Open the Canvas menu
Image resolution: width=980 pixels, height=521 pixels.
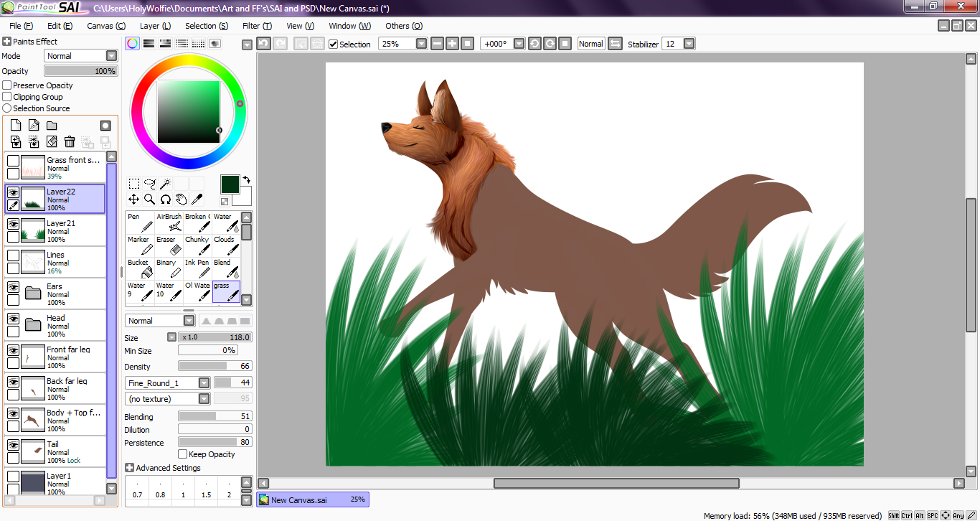click(x=105, y=26)
